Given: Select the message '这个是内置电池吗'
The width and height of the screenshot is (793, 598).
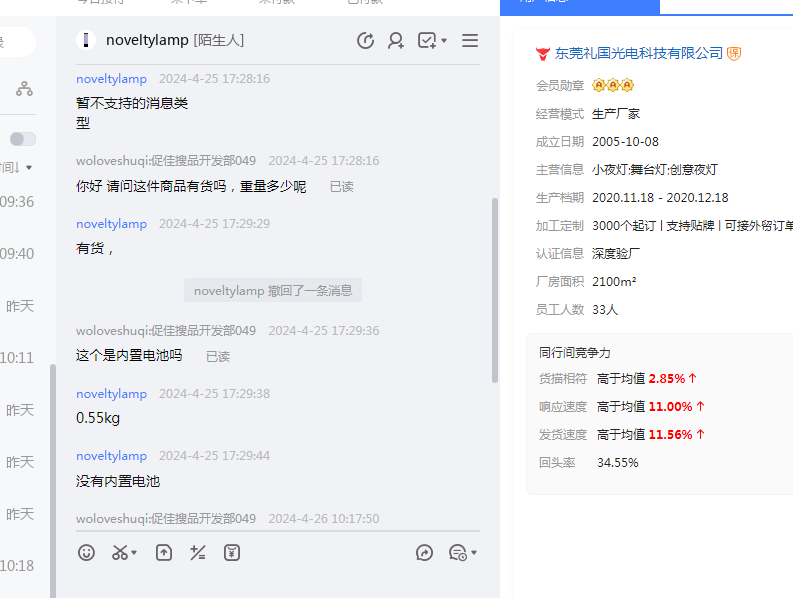Looking at the screenshot, I should 129,355.
